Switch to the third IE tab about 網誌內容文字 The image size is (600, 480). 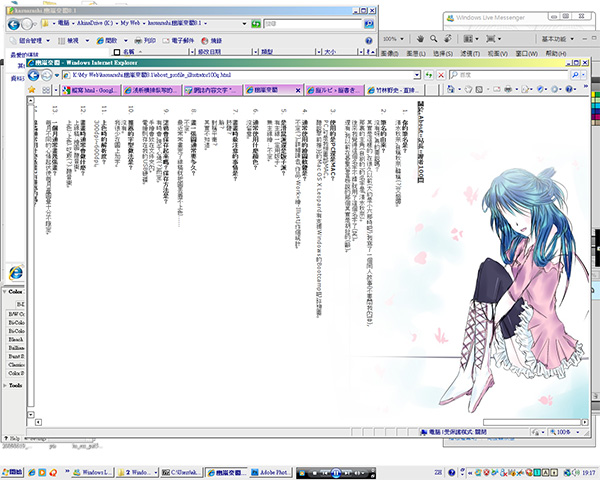213,90
